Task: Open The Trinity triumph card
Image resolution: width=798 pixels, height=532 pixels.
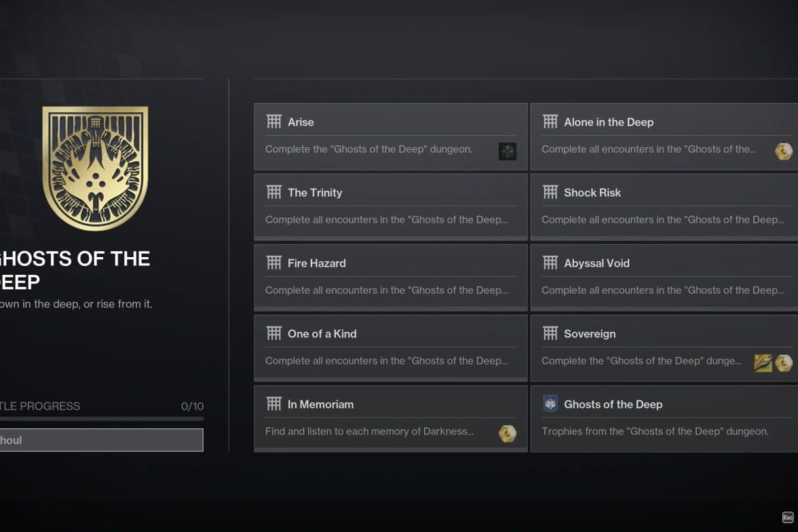Action: [x=390, y=207]
